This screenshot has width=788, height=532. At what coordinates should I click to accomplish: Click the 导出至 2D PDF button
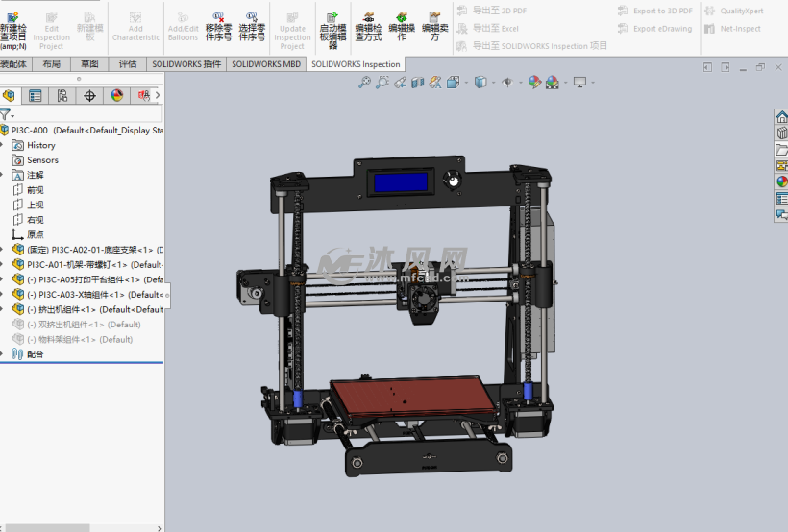click(491, 11)
